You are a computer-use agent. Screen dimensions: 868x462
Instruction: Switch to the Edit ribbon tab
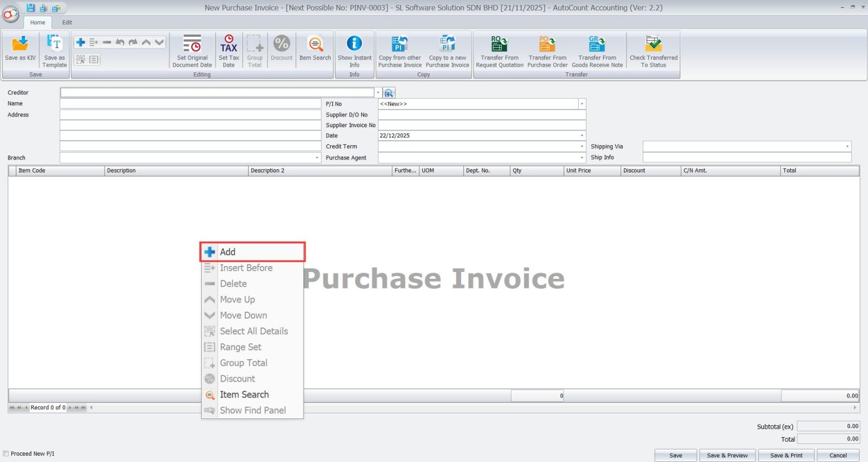(67, 23)
